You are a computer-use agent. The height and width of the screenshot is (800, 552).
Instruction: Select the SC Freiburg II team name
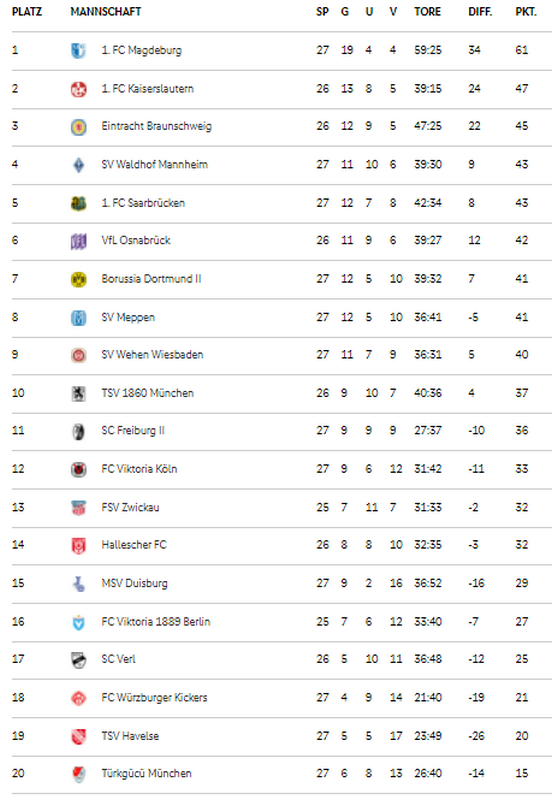(x=133, y=431)
